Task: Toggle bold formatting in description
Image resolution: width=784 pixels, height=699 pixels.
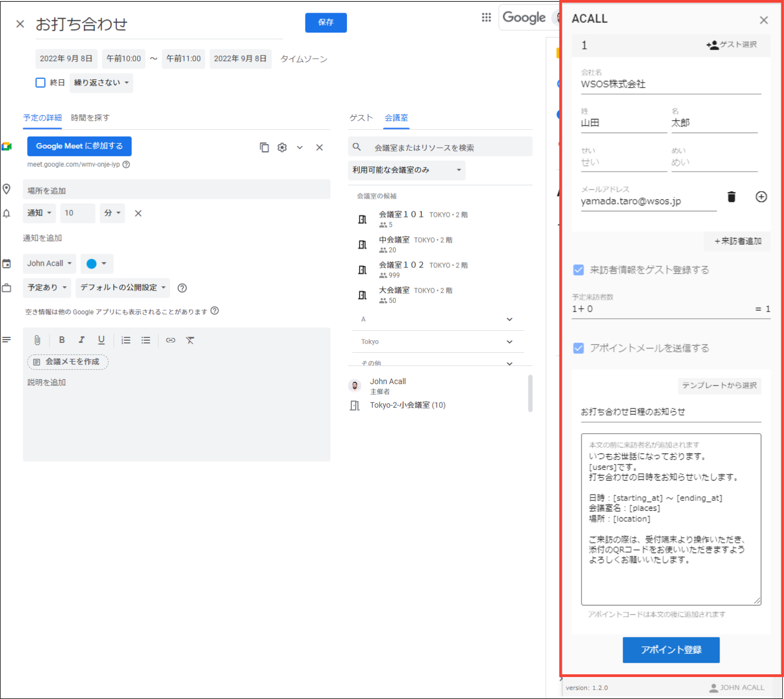Action: (x=62, y=340)
